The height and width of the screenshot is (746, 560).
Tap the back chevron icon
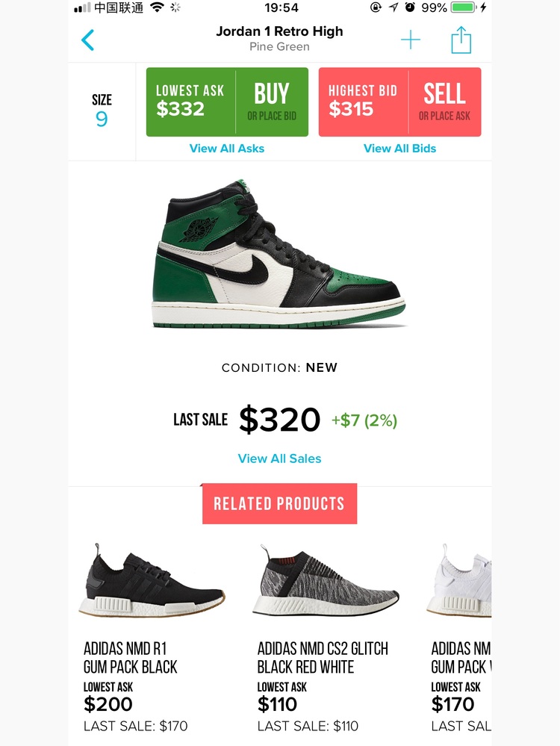87,40
